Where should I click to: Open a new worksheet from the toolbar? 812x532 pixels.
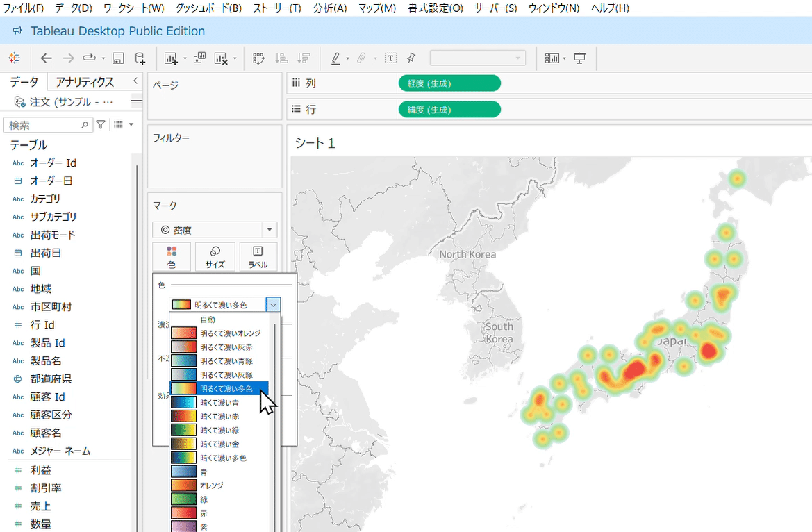[172, 58]
